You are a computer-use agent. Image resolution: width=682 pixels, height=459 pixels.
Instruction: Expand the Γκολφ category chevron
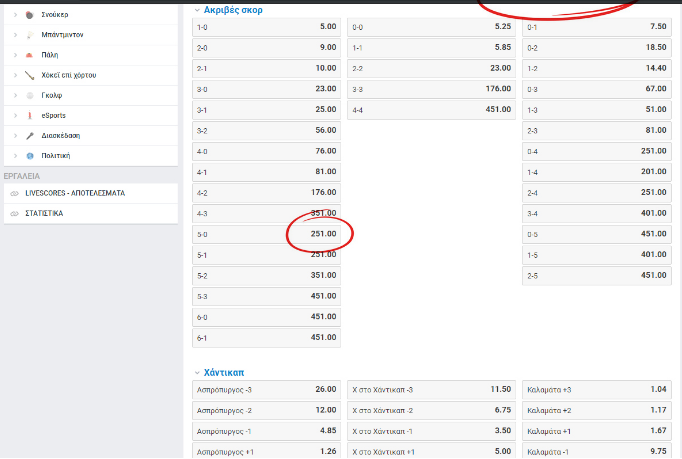pyautogui.click(x=15, y=95)
